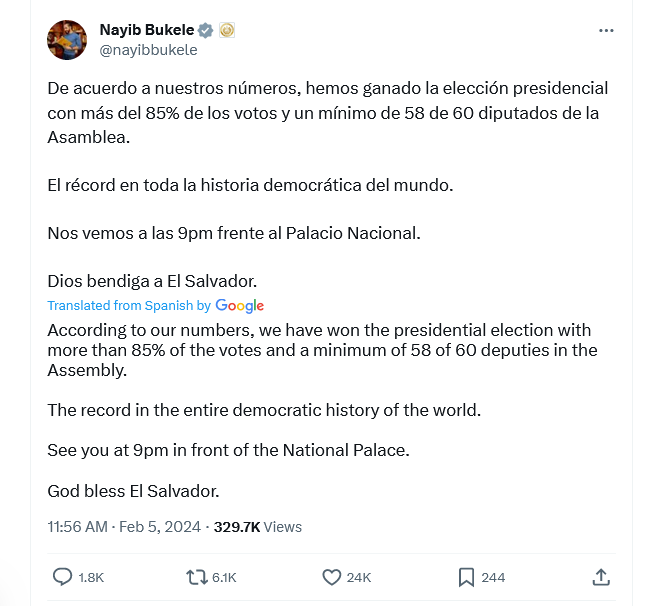Click the 244 bookmarks count
This screenshot has height=606, width=658.
(493, 578)
